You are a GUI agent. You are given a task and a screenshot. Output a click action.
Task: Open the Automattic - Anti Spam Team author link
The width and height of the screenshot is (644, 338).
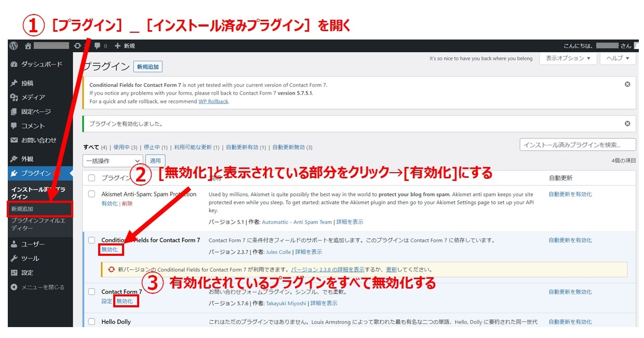297,222
